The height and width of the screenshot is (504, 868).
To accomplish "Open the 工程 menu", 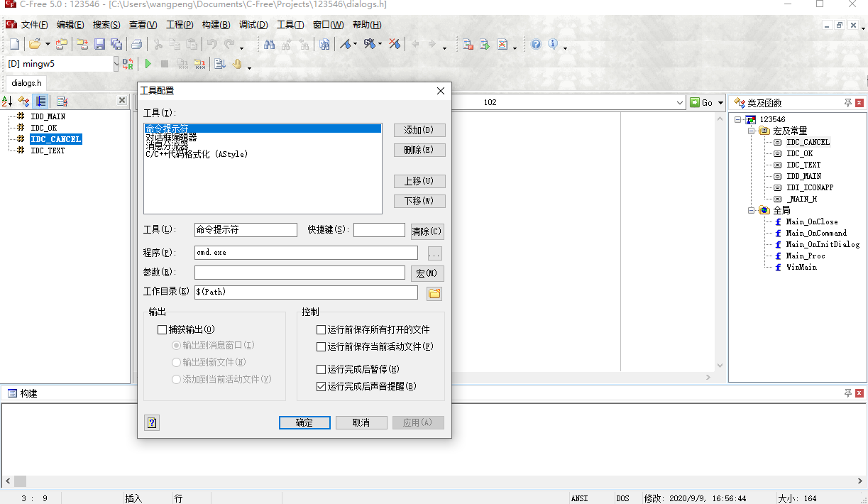I will click(179, 24).
